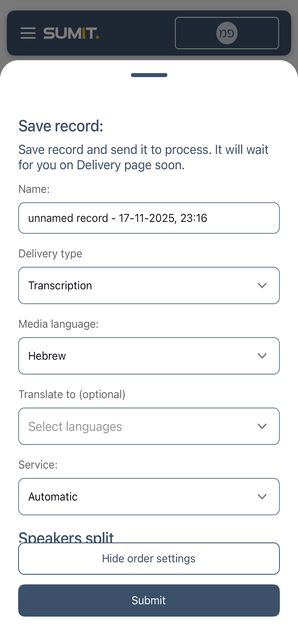Image resolution: width=298 pixels, height=644 pixels.
Task: Click the SUMIT logo
Action: [x=71, y=33]
